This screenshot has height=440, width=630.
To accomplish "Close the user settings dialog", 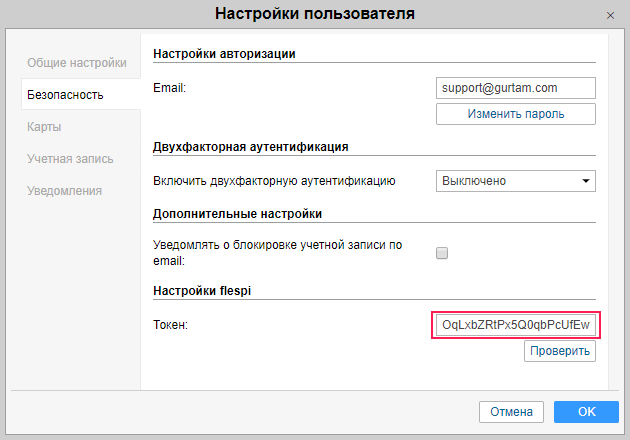I will (610, 15).
